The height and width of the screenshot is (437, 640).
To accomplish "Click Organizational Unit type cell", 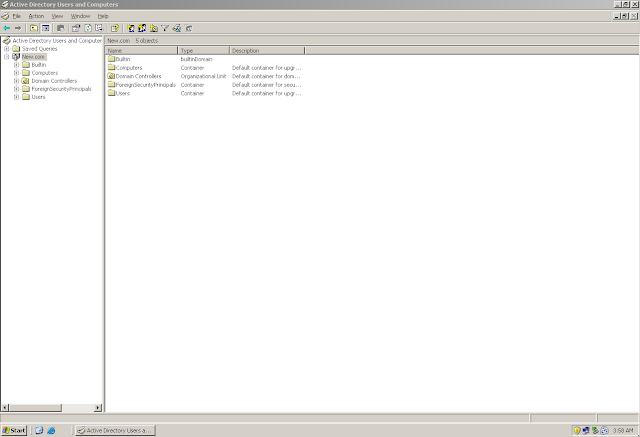I will [x=203, y=76].
